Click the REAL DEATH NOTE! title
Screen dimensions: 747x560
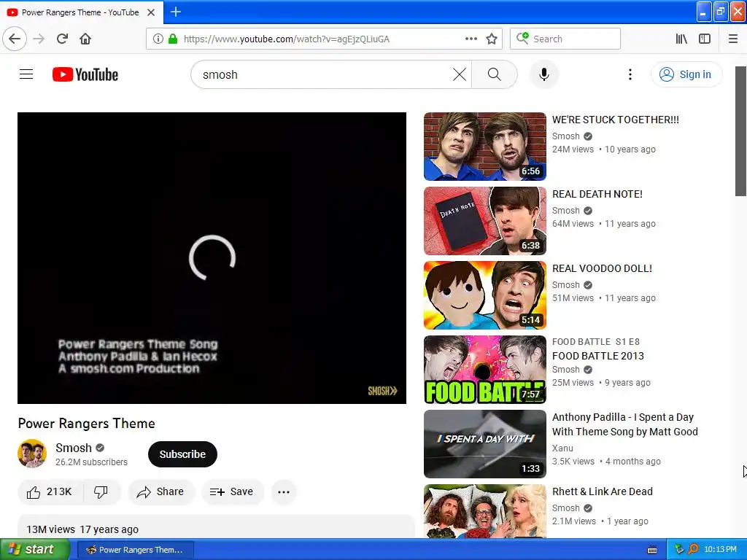coord(597,194)
